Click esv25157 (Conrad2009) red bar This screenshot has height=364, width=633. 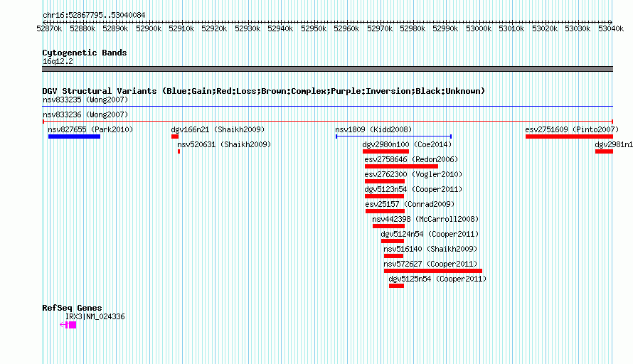coord(385,211)
